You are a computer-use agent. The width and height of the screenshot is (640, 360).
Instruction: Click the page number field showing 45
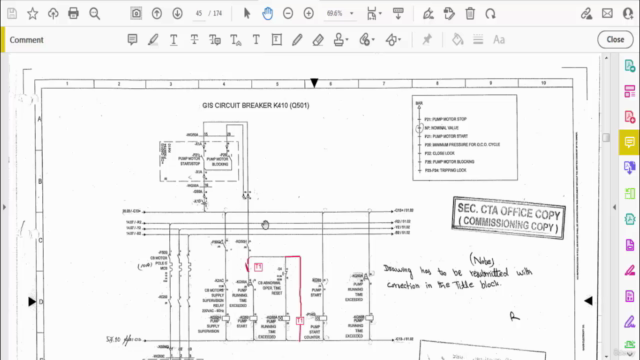coord(199,13)
